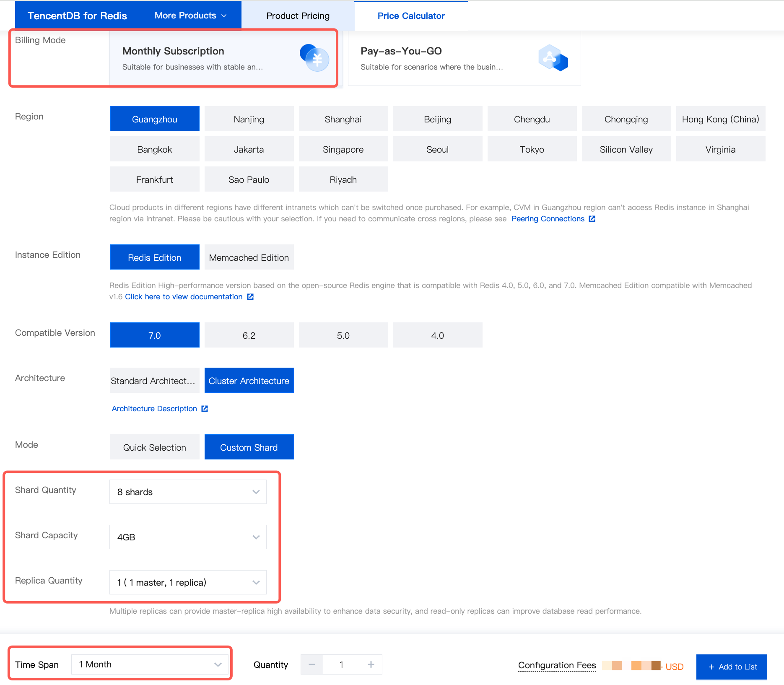
Task: Pick Silicon Valley as the region
Action: point(626,149)
